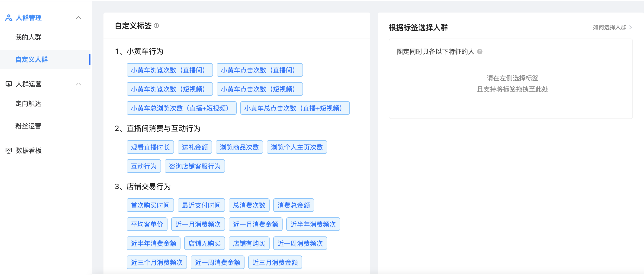Click the tag drop area placeholder 请在左侧选择标签
This screenshot has width=644, height=275.
coord(512,78)
